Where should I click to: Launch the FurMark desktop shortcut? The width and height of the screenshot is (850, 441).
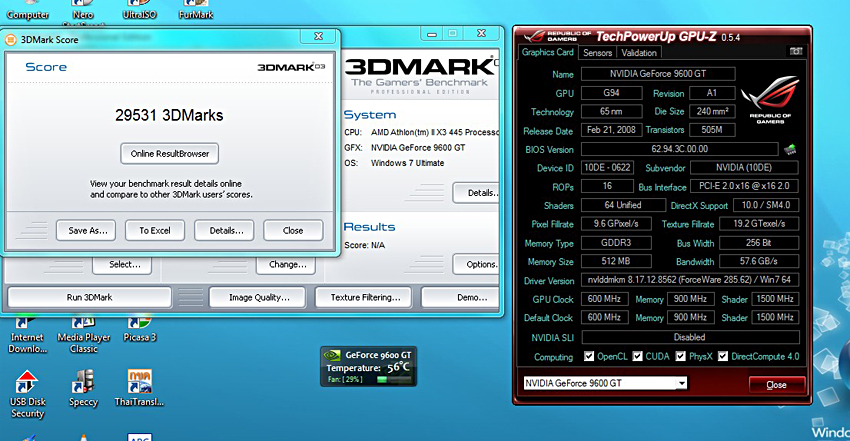point(196,11)
